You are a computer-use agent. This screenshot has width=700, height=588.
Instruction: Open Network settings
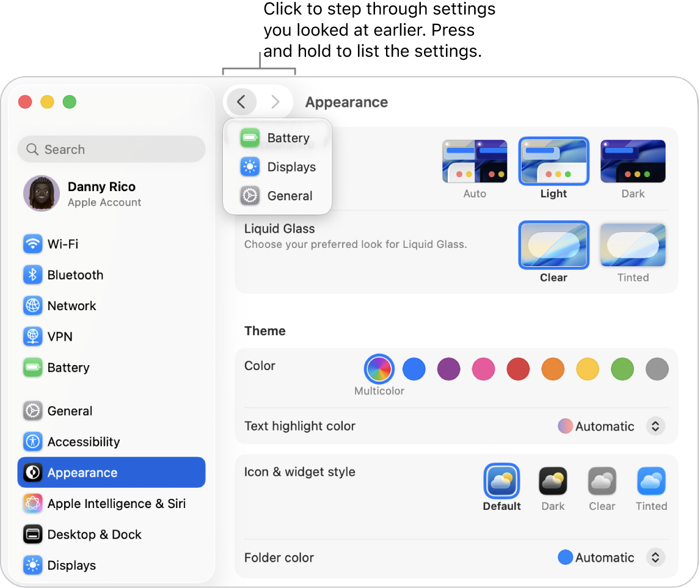pyautogui.click(x=71, y=305)
